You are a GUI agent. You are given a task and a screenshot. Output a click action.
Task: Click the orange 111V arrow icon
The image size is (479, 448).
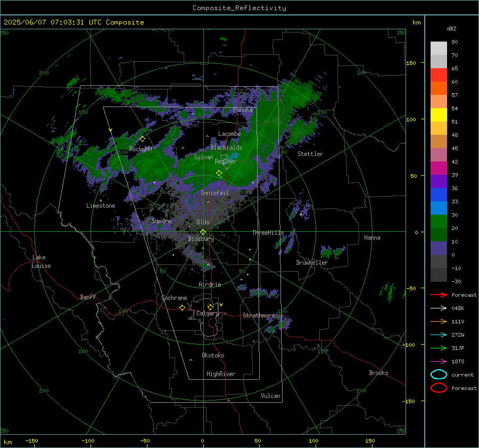pyautogui.click(x=439, y=321)
